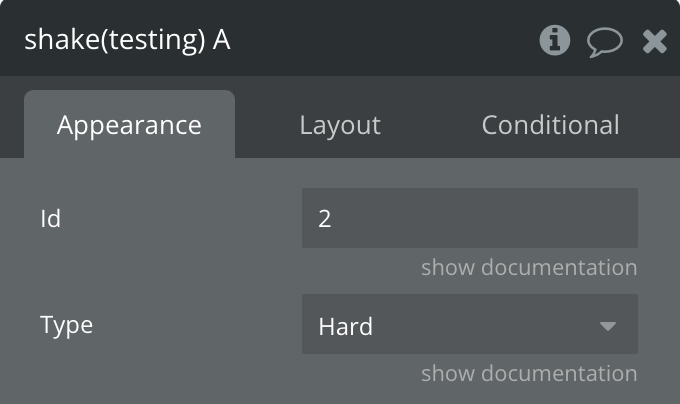Select the Hard value text in Type

346,326
